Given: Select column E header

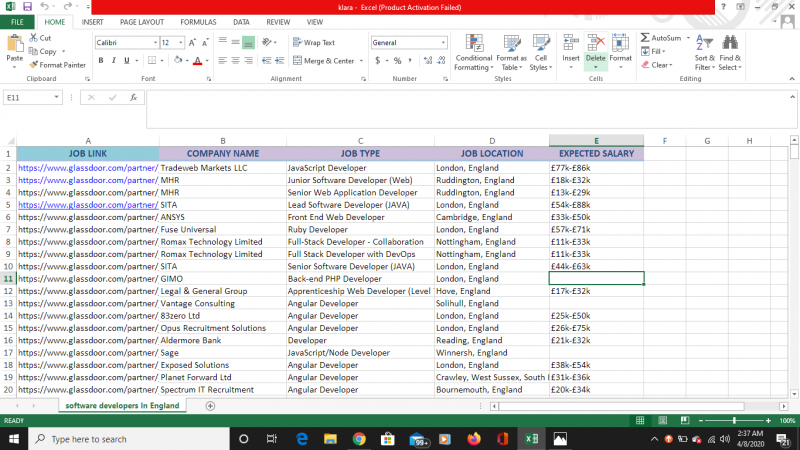Looking at the screenshot, I should [x=596, y=140].
